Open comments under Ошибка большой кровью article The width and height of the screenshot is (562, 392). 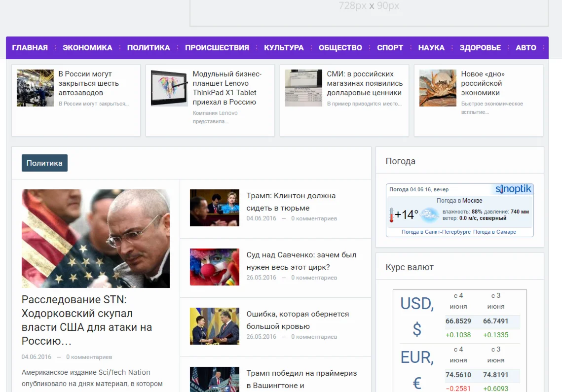314,337
